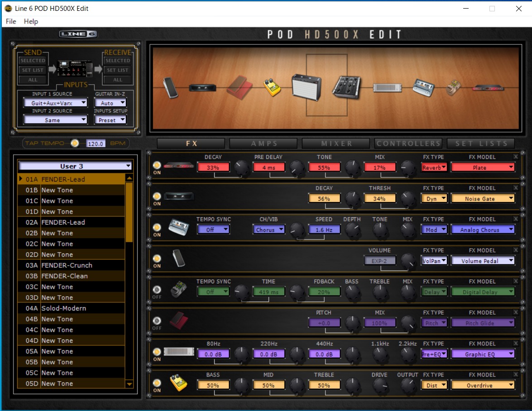Open the File menu

pyautogui.click(x=11, y=21)
